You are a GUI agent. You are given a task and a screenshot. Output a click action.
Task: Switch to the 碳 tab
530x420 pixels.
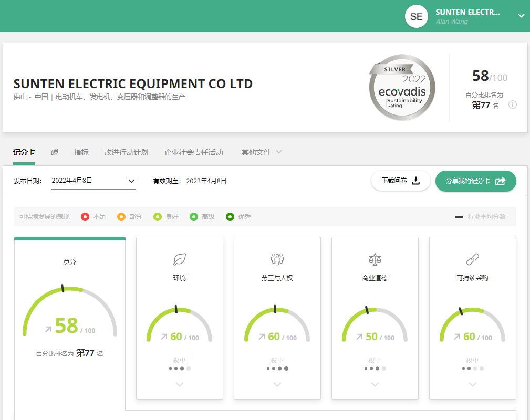[x=55, y=152]
